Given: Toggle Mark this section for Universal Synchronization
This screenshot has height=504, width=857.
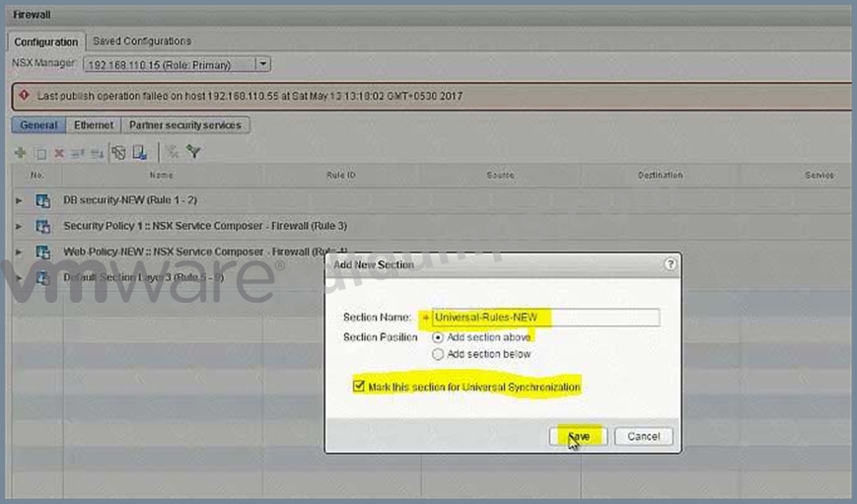Looking at the screenshot, I should tap(359, 386).
